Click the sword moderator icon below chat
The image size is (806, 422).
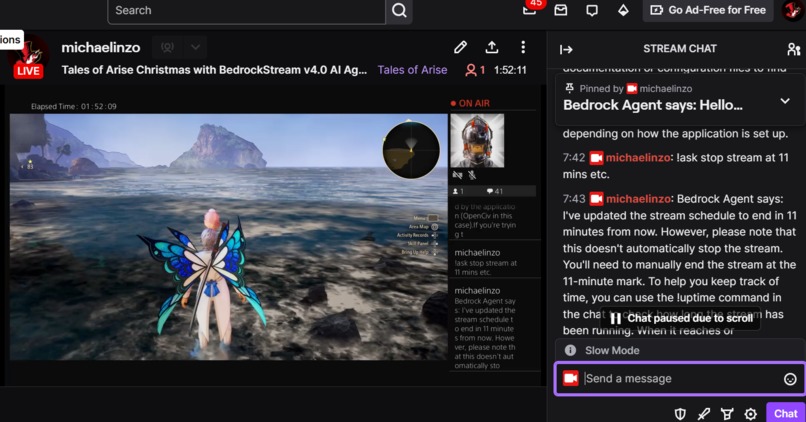(704, 414)
